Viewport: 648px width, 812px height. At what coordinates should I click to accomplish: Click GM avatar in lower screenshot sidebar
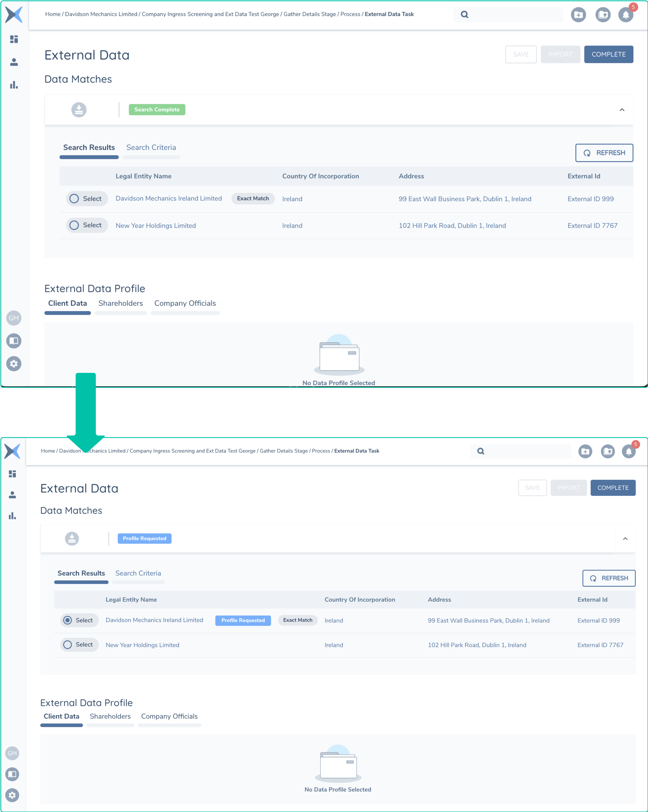[x=13, y=753]
